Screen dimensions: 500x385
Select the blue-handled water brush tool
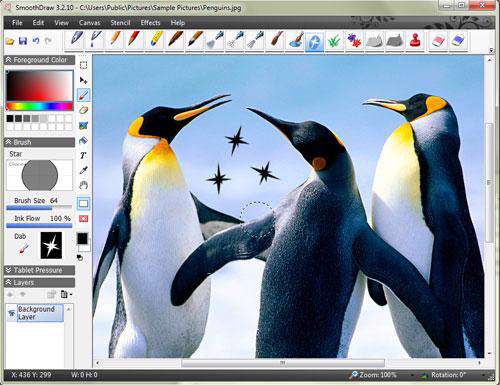pyautogui.click(x=295, y=41)
